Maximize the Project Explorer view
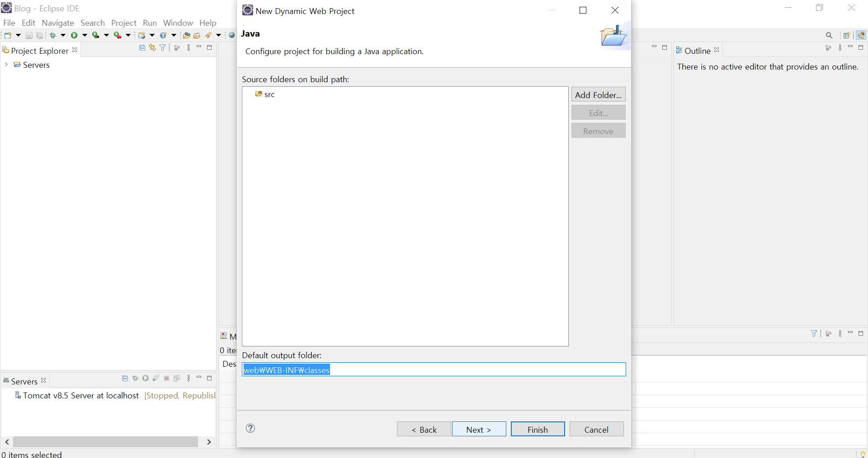This screenshot has width=868, height=458. [209, 47]
